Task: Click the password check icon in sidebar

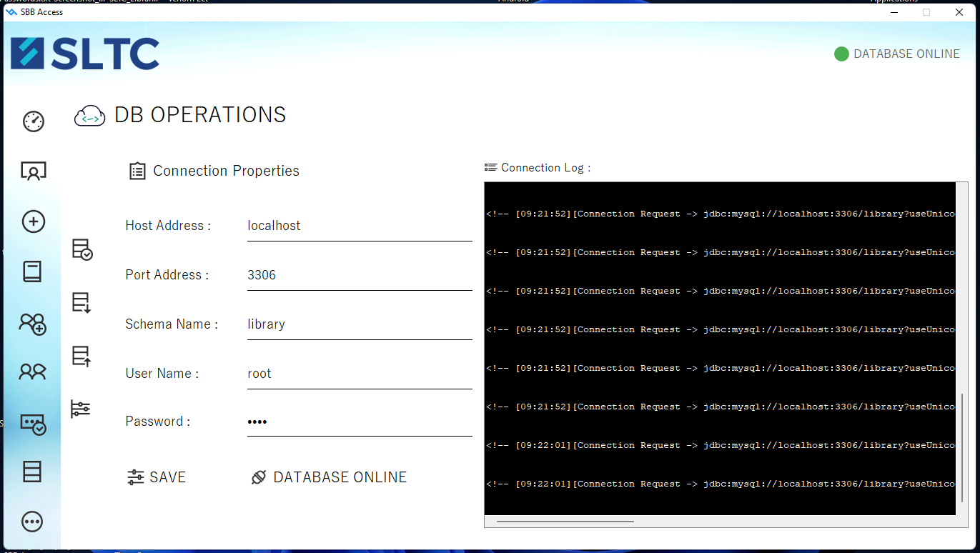Action: (x=33, y=424)
